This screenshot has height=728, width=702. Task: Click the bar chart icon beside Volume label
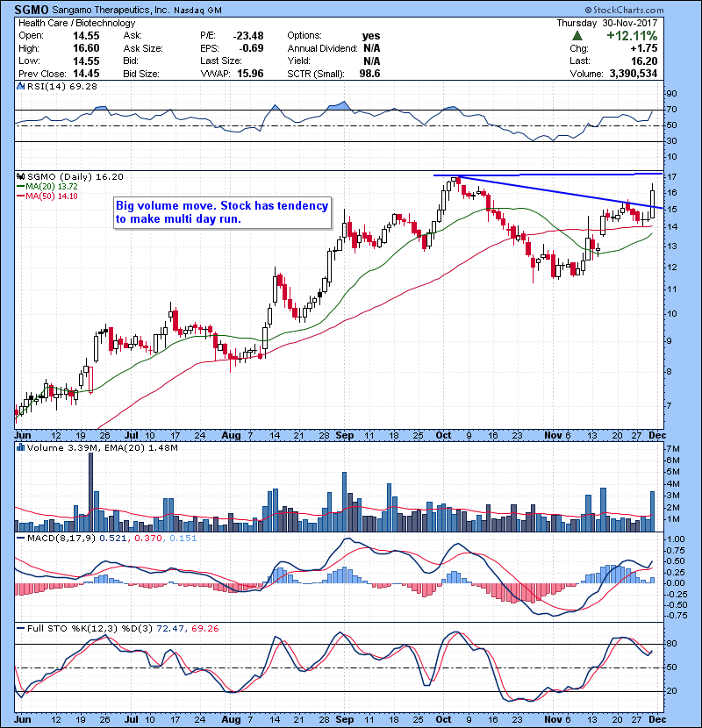click(x=20, y=447)
